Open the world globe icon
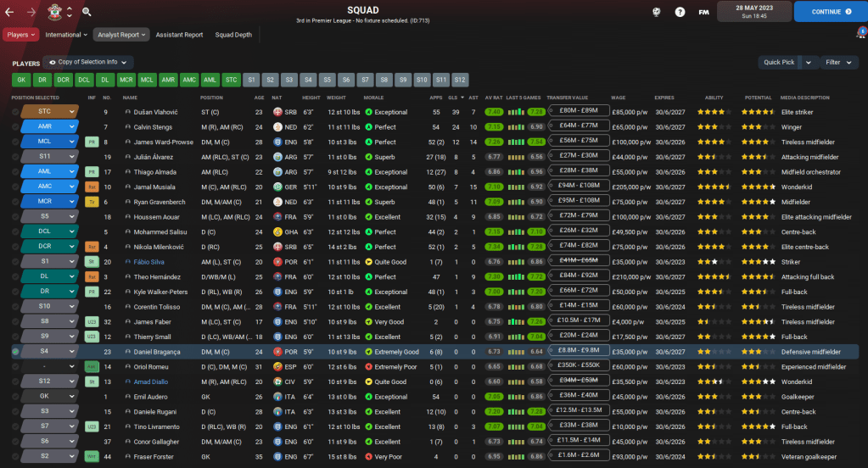Screen dimensions: 868x468 coord(656,12)
